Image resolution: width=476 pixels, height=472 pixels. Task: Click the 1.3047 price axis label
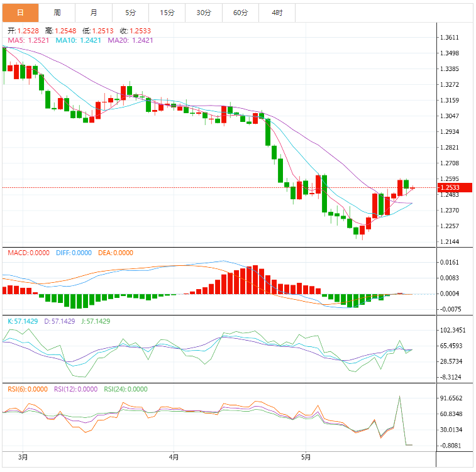450,116
